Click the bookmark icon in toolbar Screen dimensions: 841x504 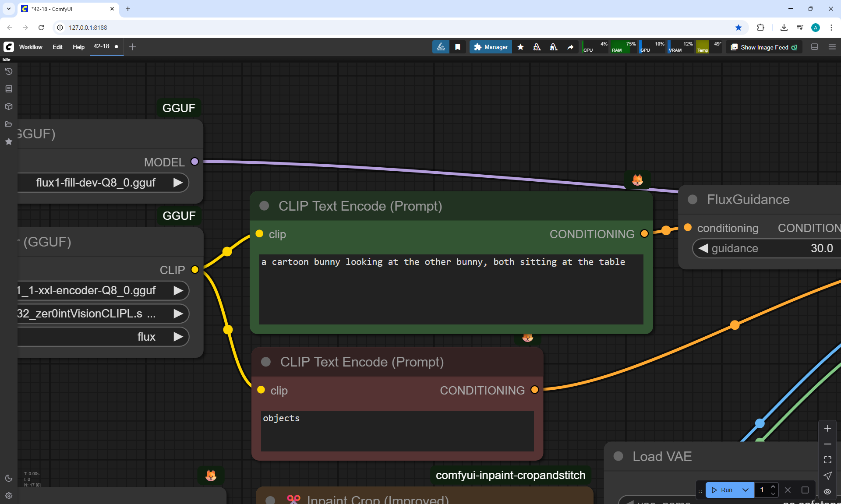pos(458,47)
